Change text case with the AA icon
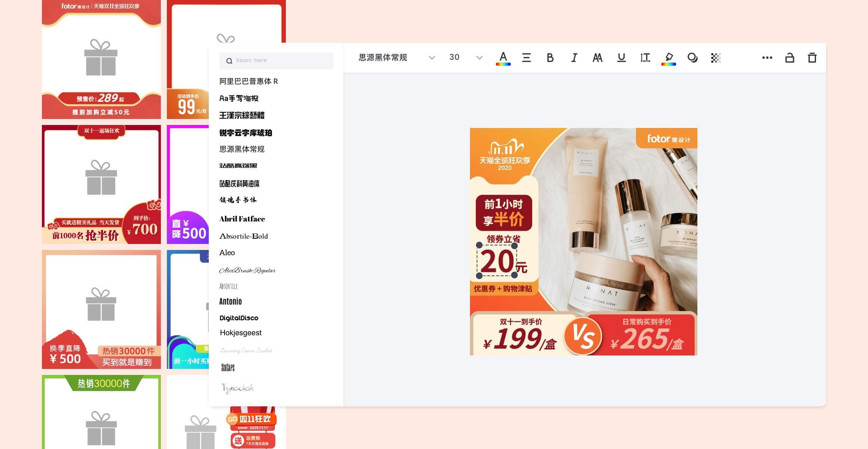The height and width of the screenshot is (449, 868). [597, 58]
